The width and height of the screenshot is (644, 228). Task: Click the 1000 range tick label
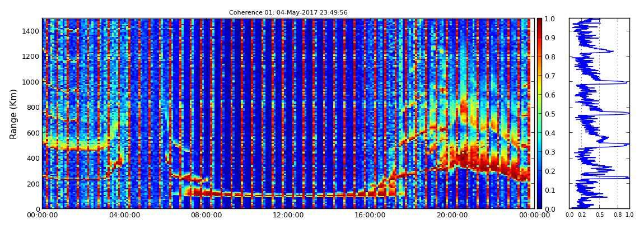pyautogui.click(x=31, y=82)
